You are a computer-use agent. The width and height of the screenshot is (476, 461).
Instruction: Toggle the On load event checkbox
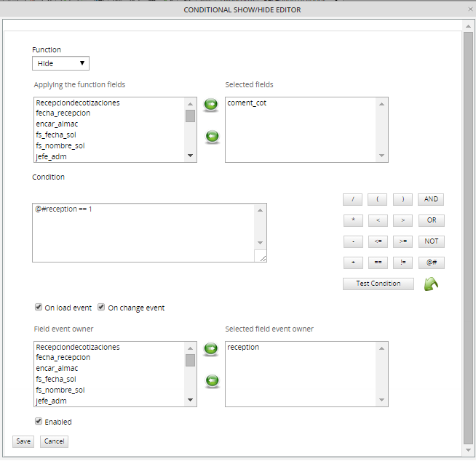[x=39, y=307]
